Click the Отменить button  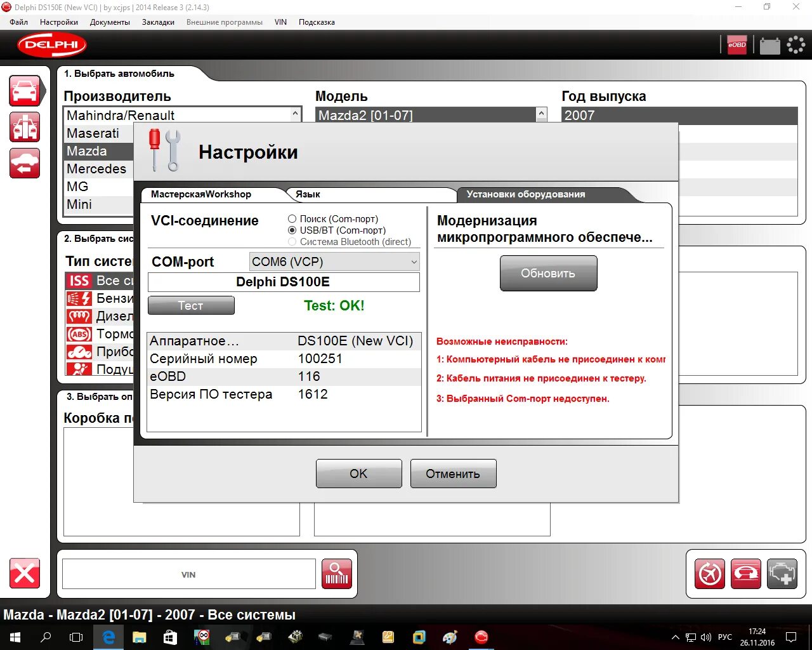coord(453,474)
